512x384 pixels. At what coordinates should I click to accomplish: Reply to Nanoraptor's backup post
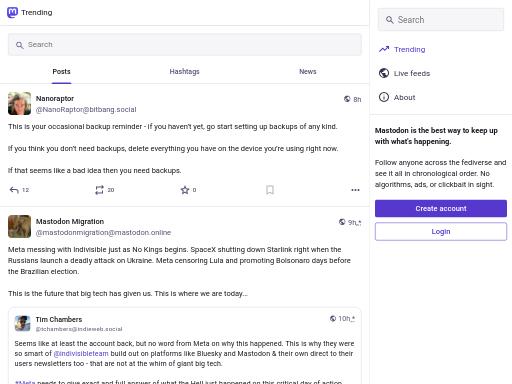(x=14, y=190)
